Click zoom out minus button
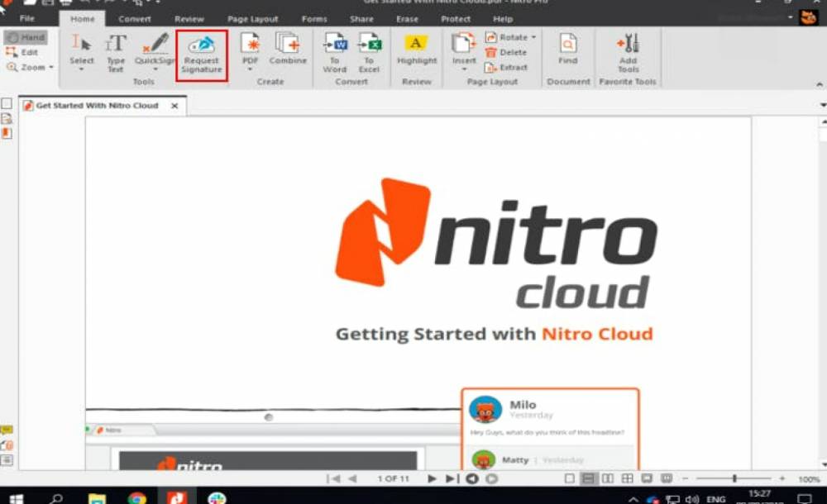This screenshot has width=827, height=504. (x=685, y=478)
